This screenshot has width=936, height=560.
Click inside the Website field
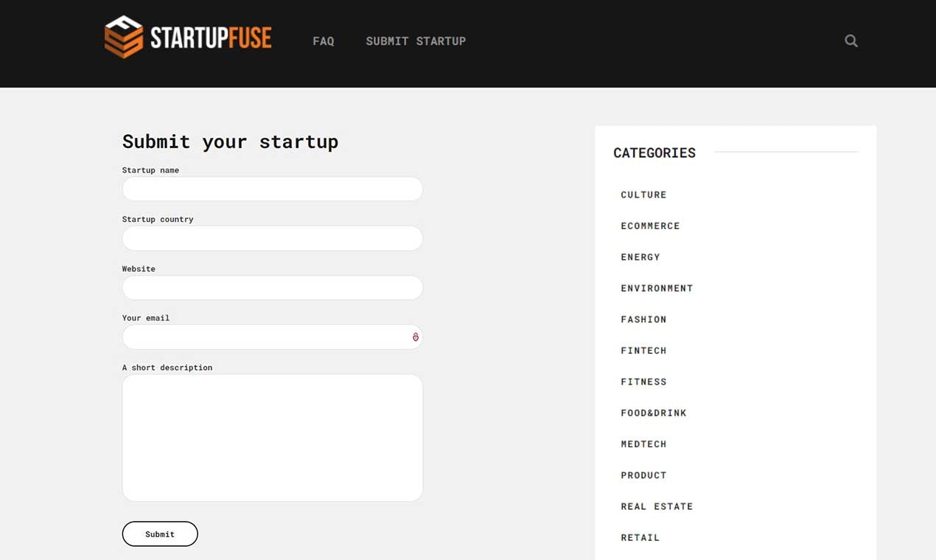[272, 287]
